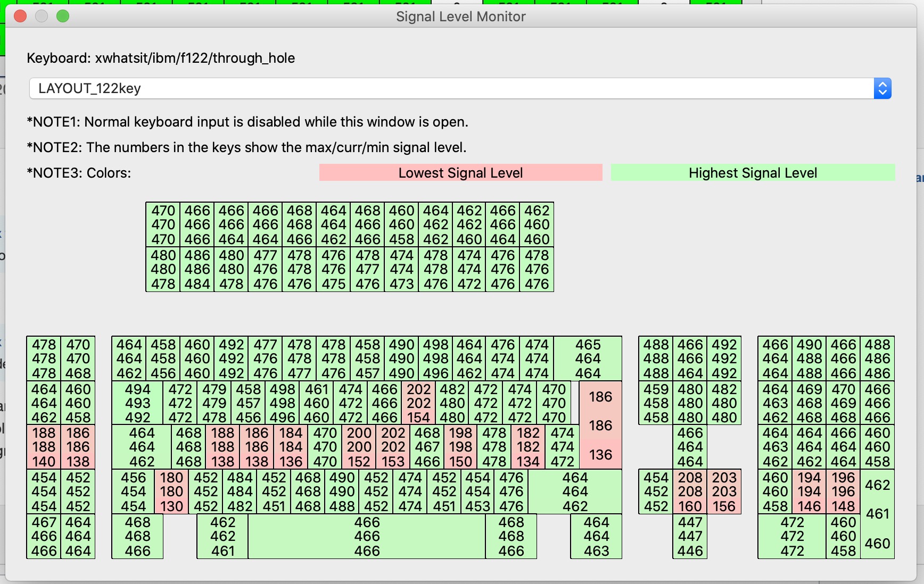Click the left block key showing 188/188/140
This screenshot has width=924, height=584.
tap(44, 447)
